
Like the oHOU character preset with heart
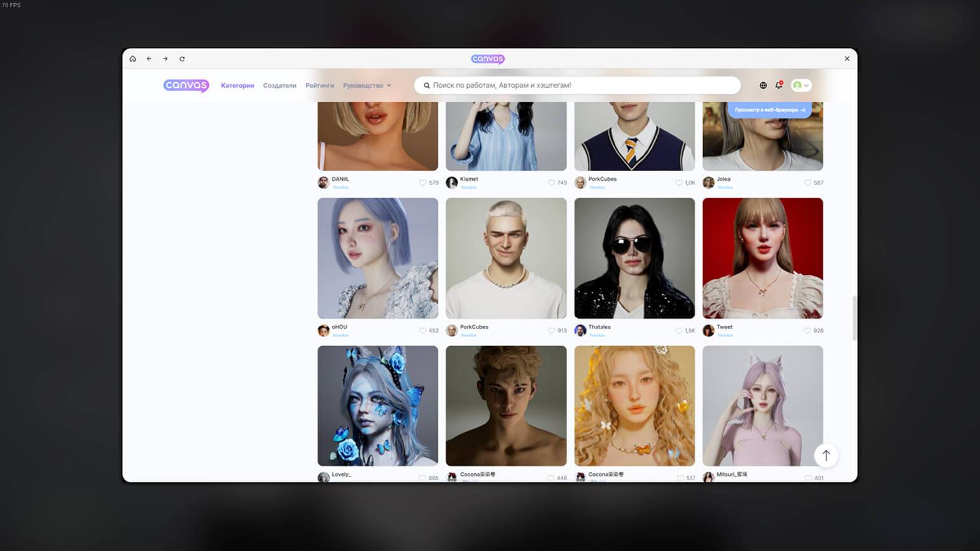coord(423,331)
